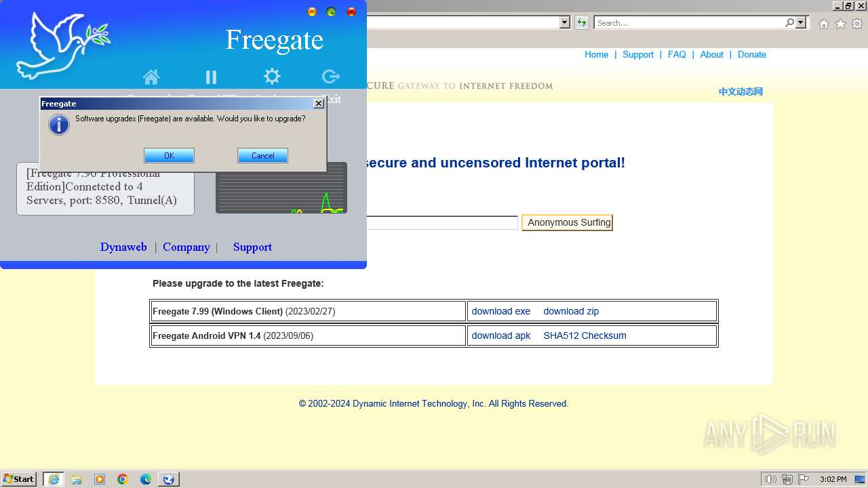
Task: Click the Action Center flag tray icon
Action: pos(804,479)
